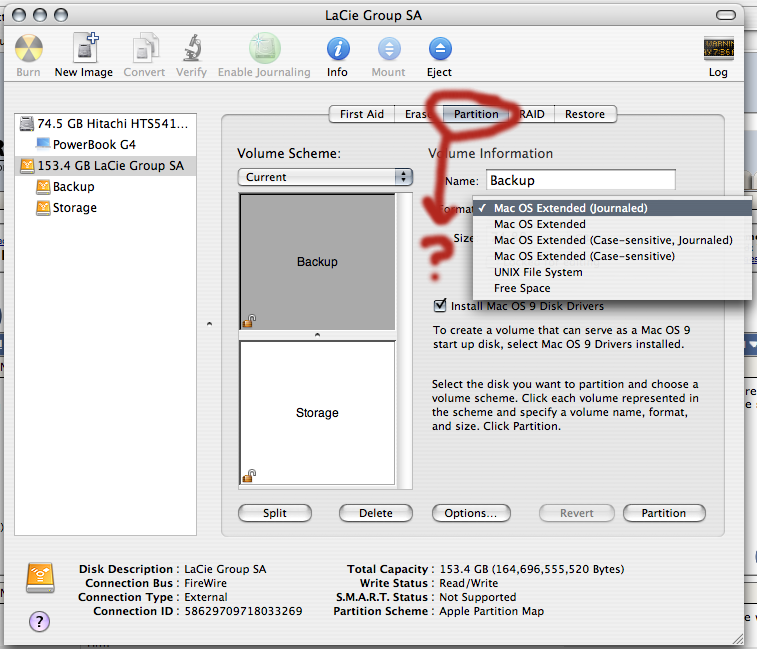757x649 pixels.
Task: Click the toolbar toggle pill button
Action: 726,15
